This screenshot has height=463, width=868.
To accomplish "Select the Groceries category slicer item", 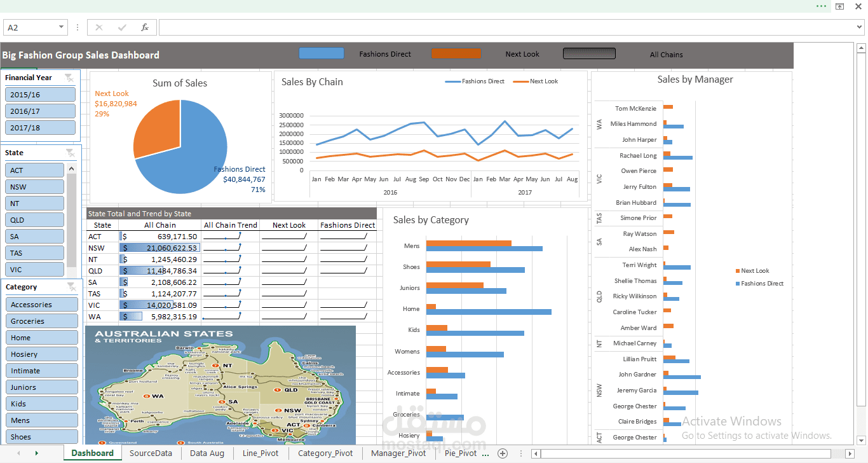I will [x=42, y=321].
